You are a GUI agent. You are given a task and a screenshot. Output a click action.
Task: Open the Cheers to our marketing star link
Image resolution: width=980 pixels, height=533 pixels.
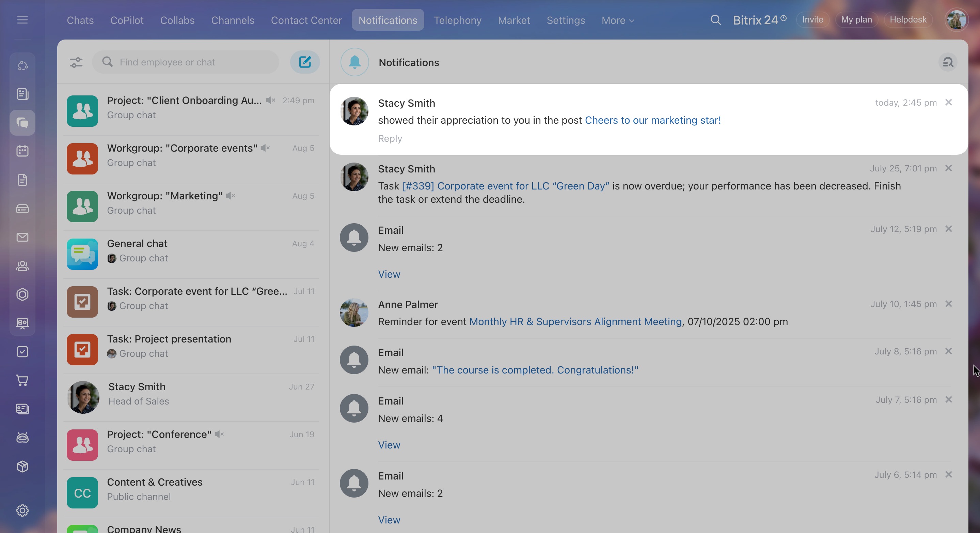[x=652, y=120]
